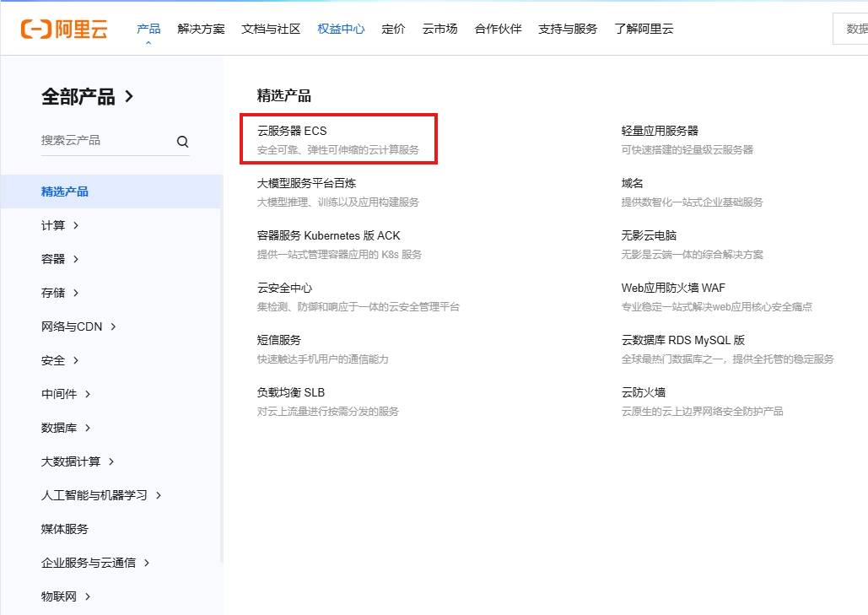Open 大模型服务平台百炼 product
868x615 pixels.
coord(306,183)
